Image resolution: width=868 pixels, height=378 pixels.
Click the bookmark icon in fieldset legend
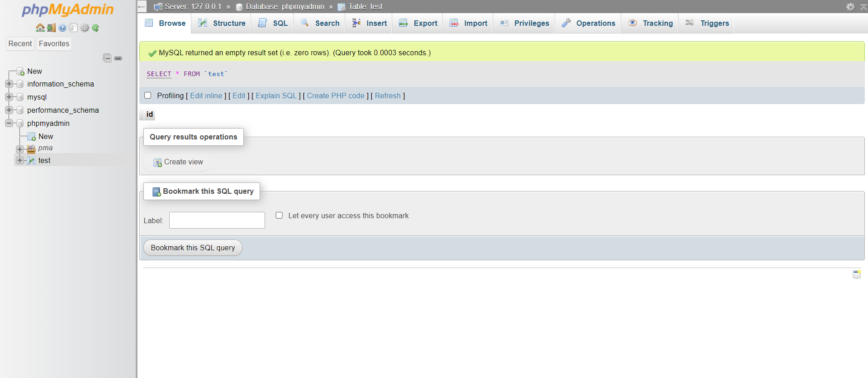coord(157,192)
